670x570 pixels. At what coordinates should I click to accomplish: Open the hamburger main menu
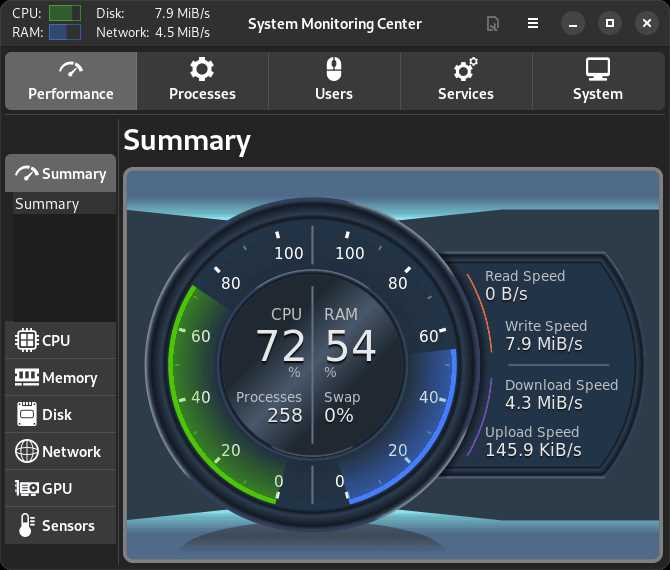point(533,23)
